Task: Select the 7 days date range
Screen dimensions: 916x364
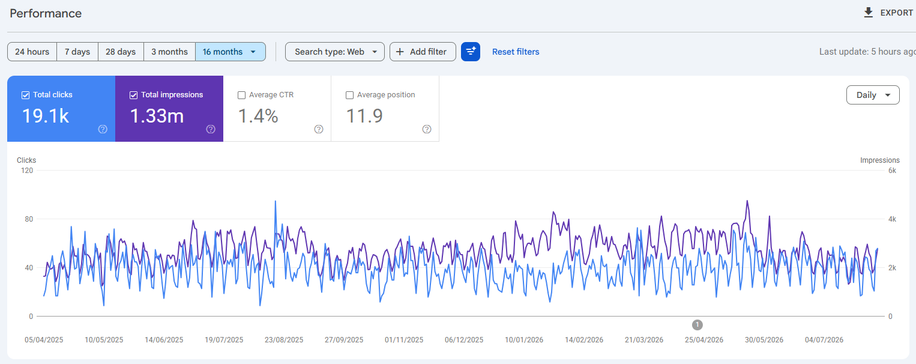Action: [77, 51]
